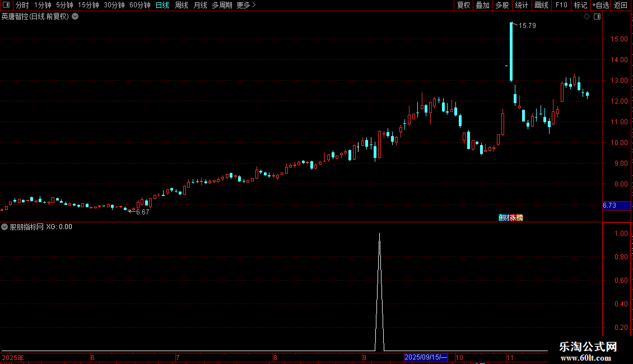Open the 多周期 multi-period view
The image size is (633, 364).
coord(222,5)
